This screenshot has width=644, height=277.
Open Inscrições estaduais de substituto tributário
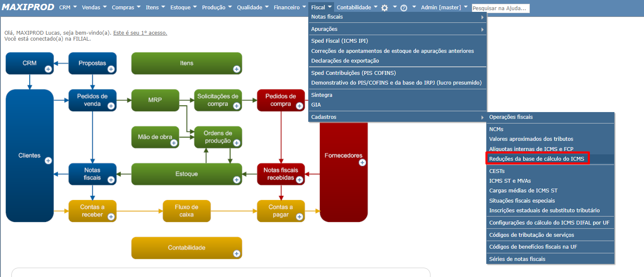(550, 210)
